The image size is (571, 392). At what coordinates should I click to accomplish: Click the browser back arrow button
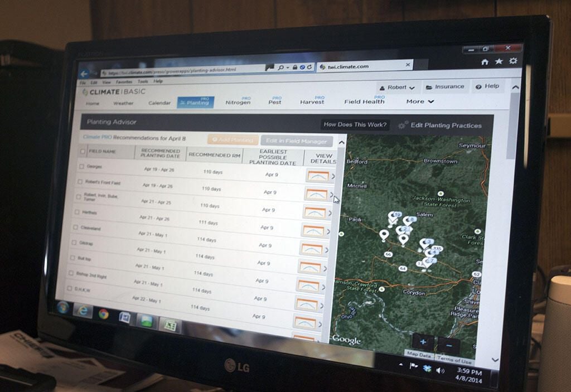click(x=85, y=74)
